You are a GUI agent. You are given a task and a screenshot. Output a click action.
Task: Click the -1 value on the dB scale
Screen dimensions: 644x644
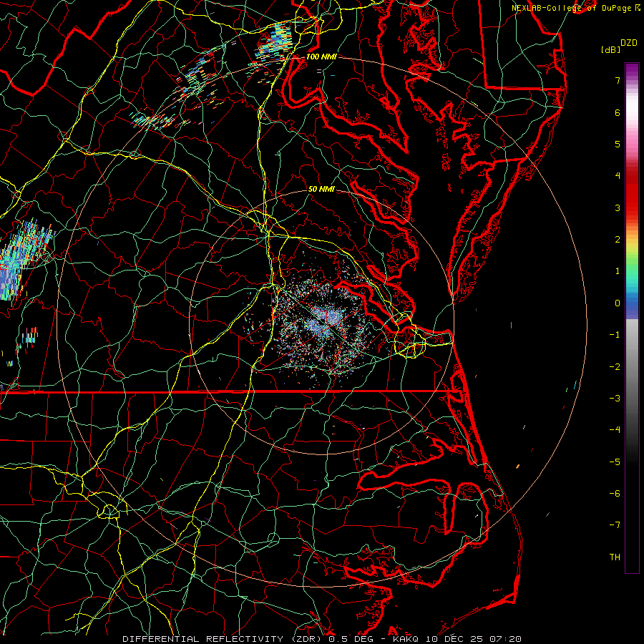point(615,335)
